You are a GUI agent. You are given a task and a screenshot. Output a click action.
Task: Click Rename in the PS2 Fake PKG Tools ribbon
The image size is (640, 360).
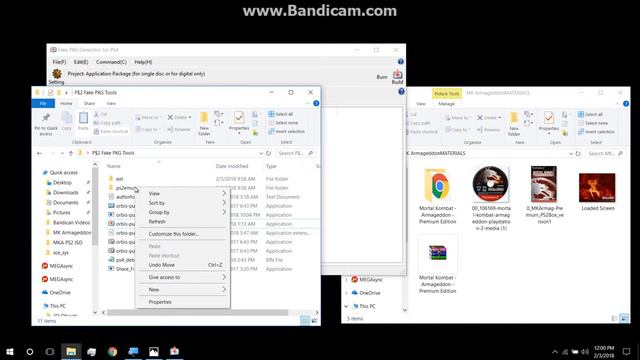click(179, 129)
